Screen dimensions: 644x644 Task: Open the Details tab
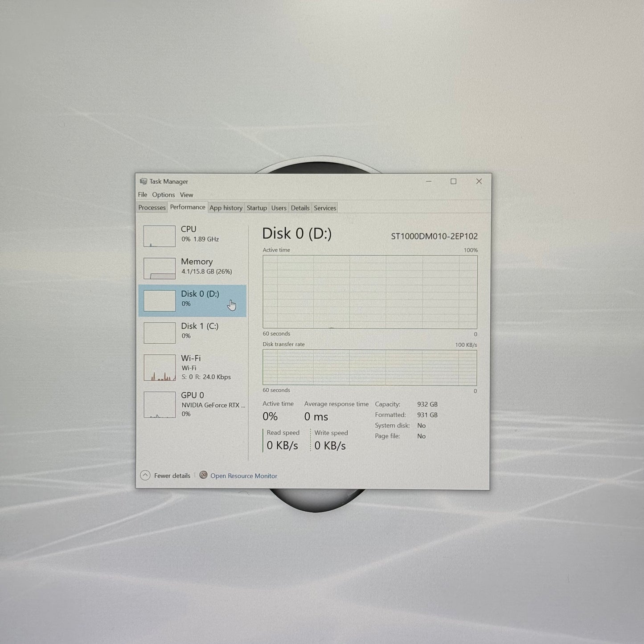(x=300, y=208)
